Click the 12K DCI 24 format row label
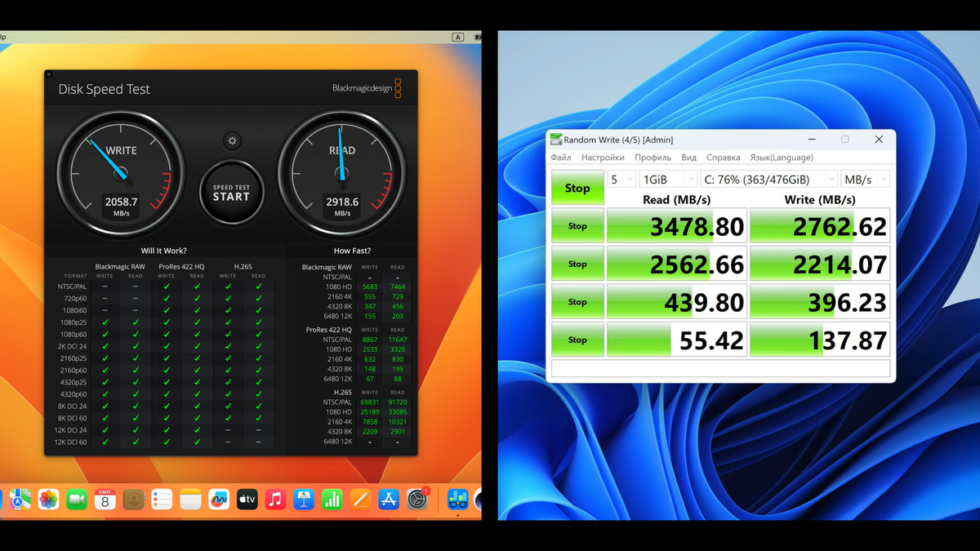The width and height of the screenshot is (980, 551). point(71,430)
